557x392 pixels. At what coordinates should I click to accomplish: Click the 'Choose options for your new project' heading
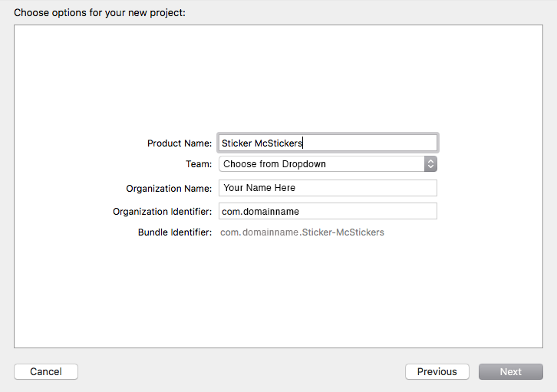[x=100, y=13]
